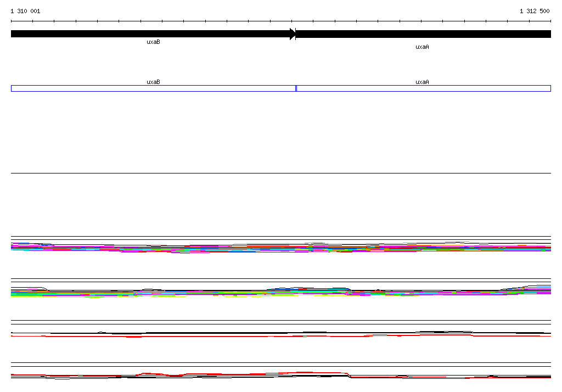
Task: Click the red line in third expression track
Action: 281,336
